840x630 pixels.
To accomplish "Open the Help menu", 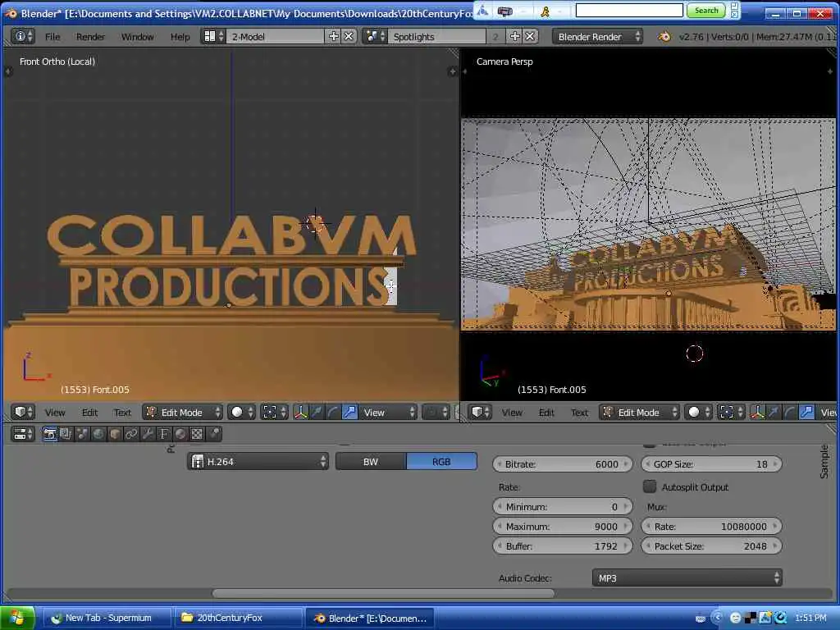I will 180,36.
